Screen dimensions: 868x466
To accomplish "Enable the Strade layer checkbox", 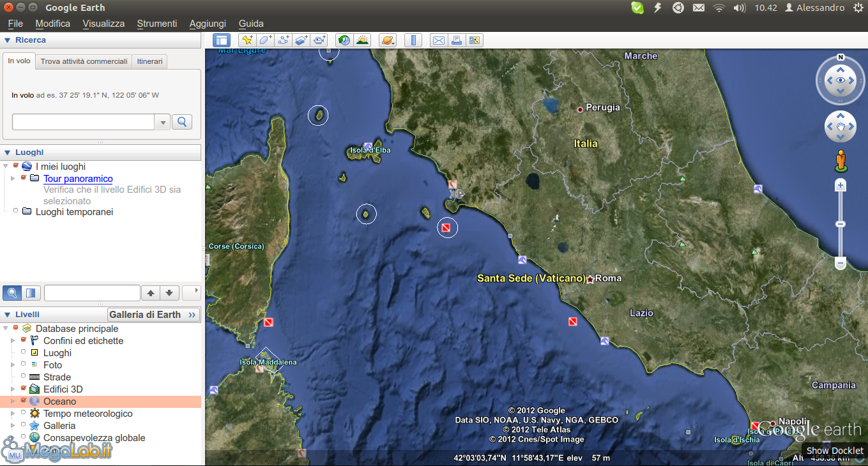I will (23, 377).
